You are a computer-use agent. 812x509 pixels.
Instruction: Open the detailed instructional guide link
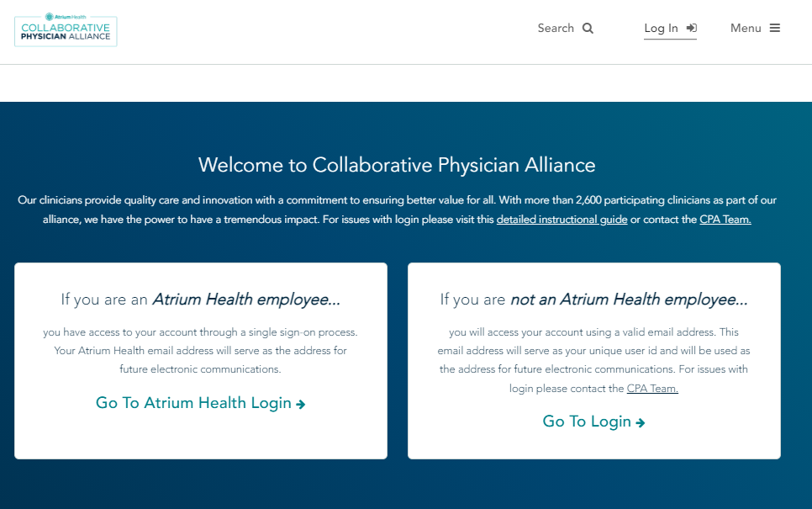click(x=562, y=220)
